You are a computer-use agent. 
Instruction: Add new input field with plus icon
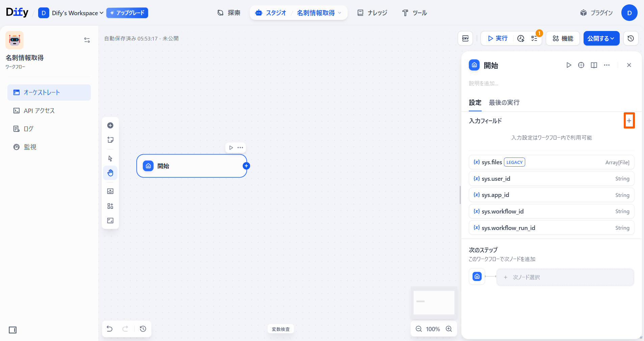pos(629,121)
